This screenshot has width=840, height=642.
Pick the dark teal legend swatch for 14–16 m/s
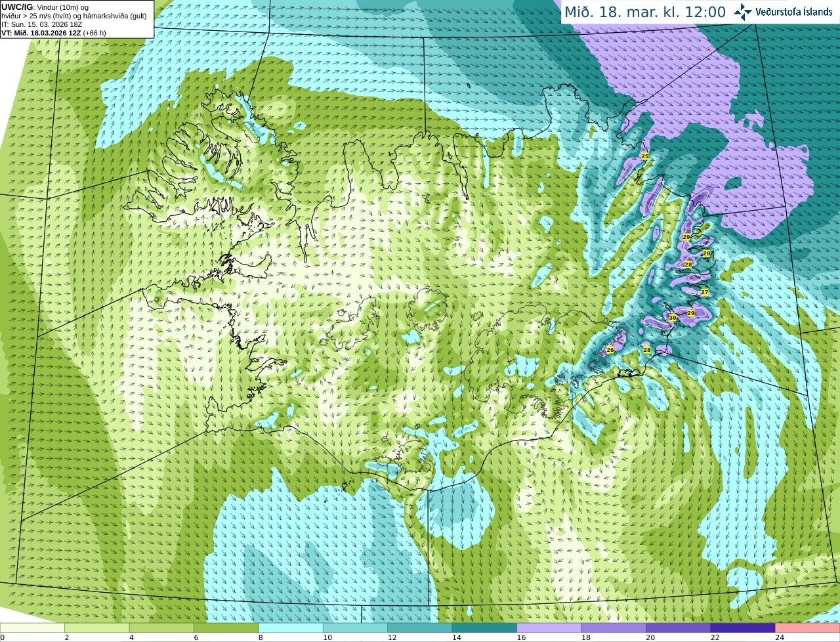coord(485,628)
